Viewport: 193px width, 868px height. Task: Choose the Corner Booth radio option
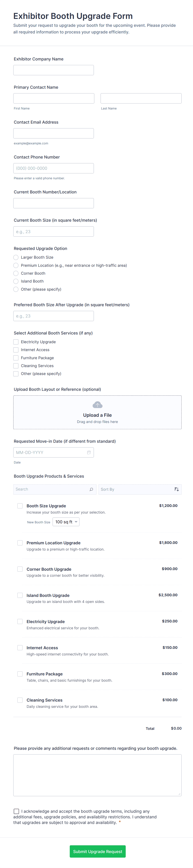coord(16,273)
